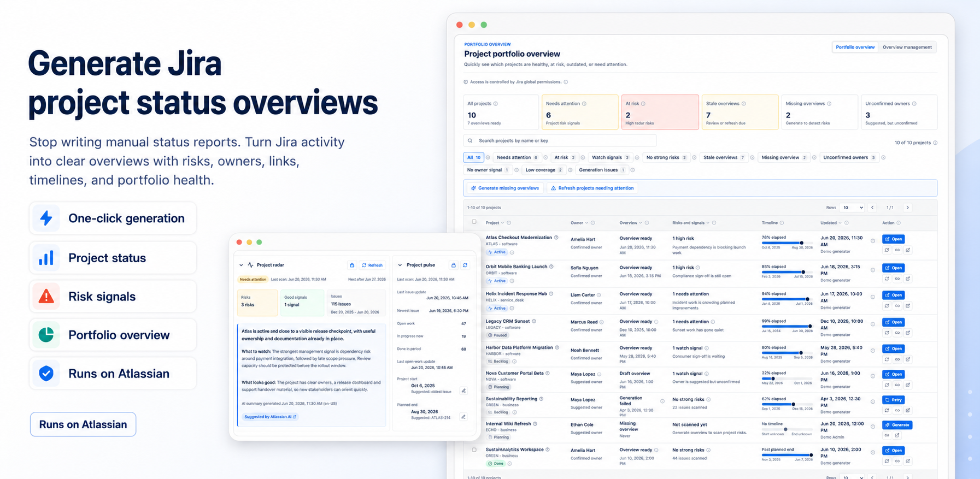Click external-link icon in Atlas Checkout Modernization row

click(908, 250)
